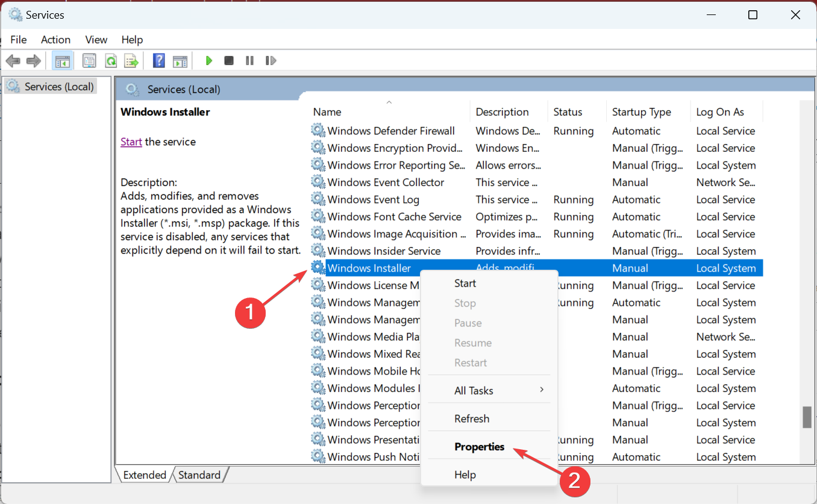Click gear icon beside Windows Font Cache Service

(318, 216)
